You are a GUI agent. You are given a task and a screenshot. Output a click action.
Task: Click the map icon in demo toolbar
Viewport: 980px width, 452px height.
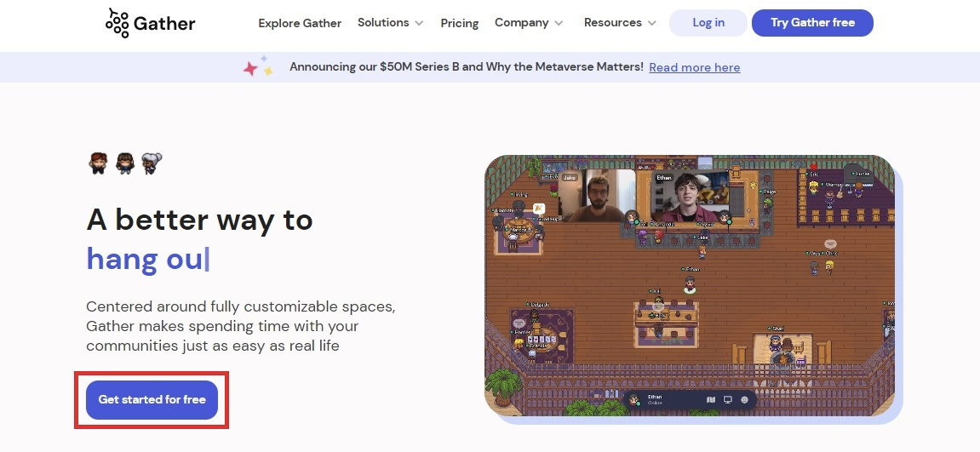pos(711,399)
